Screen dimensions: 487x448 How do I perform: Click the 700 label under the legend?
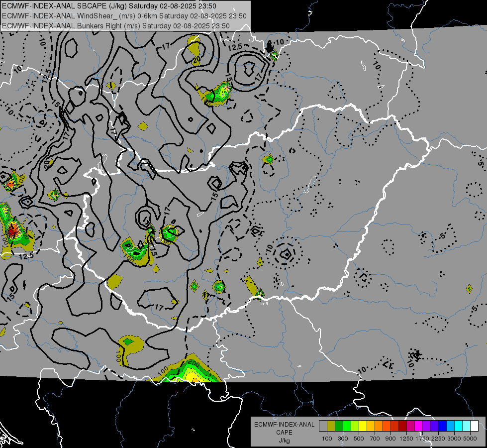375,439
